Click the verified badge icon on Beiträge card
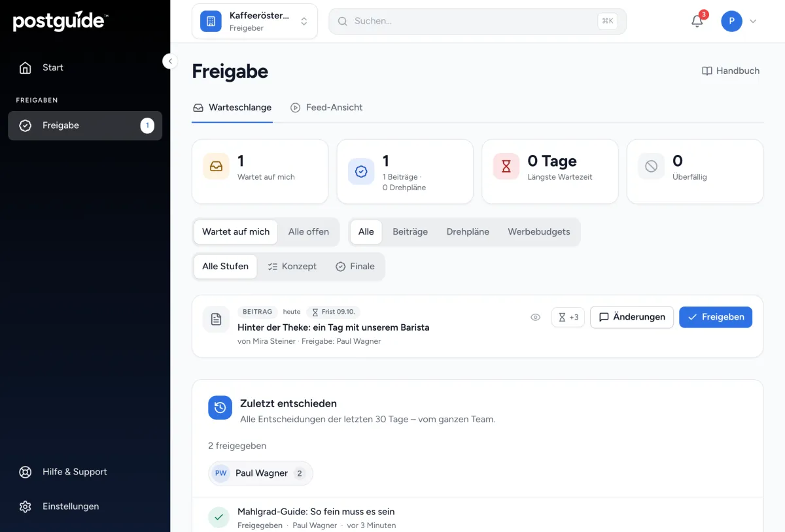Viewport: 785px width, 532px height. click(361, 171)
